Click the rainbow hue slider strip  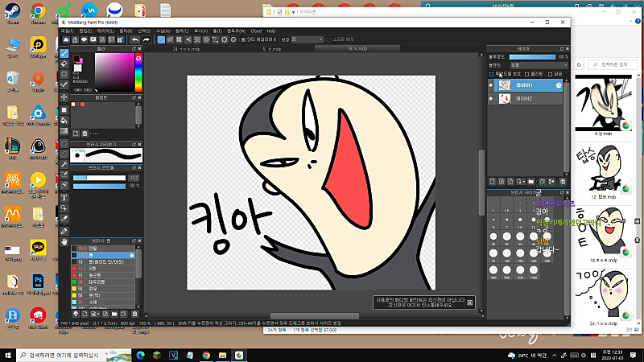[138, 72]
